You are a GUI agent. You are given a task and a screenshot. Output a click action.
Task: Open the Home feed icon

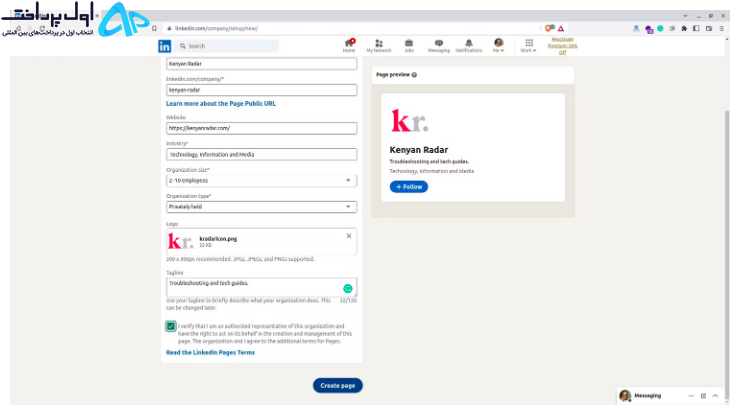[349, 46]
